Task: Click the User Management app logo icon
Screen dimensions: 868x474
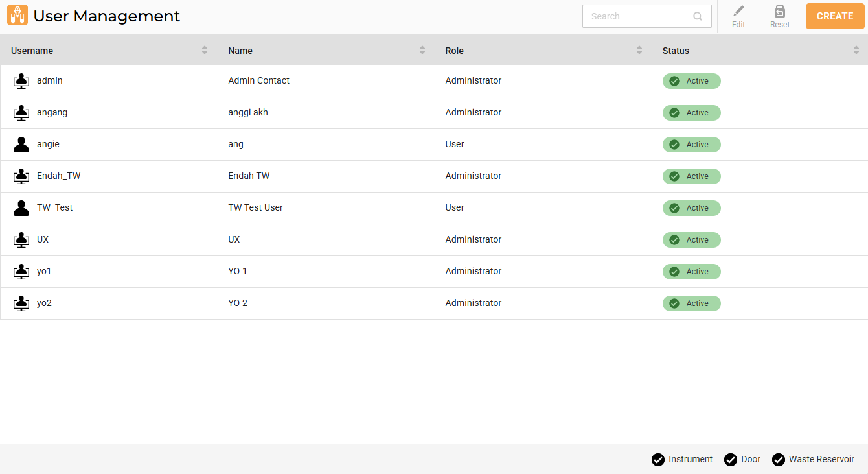Action: point(17,16)
